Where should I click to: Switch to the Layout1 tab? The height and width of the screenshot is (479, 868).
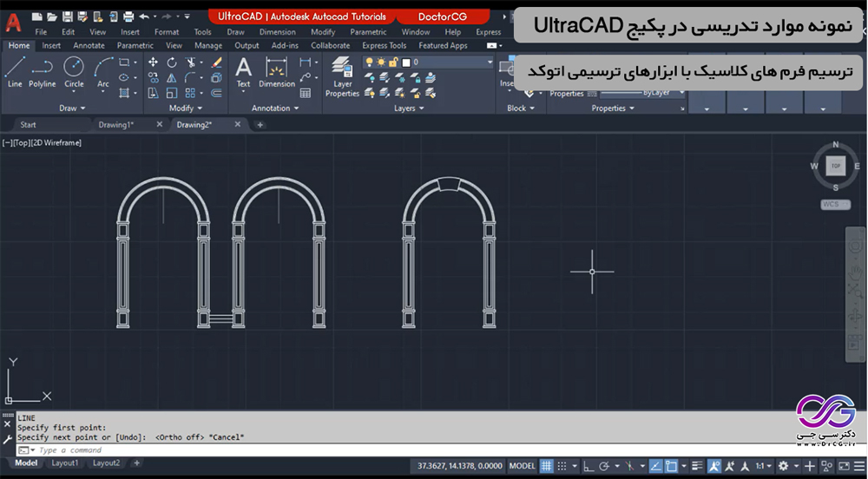click(65, 463)
